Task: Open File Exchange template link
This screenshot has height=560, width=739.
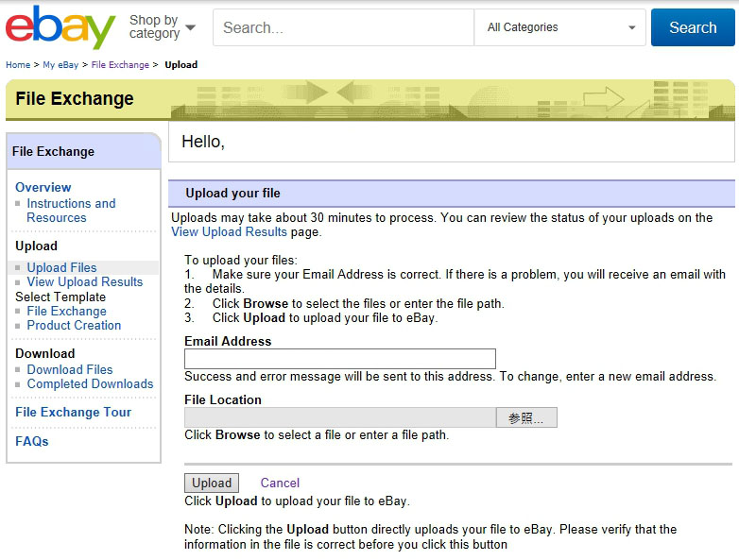Action: coord(66,312)
